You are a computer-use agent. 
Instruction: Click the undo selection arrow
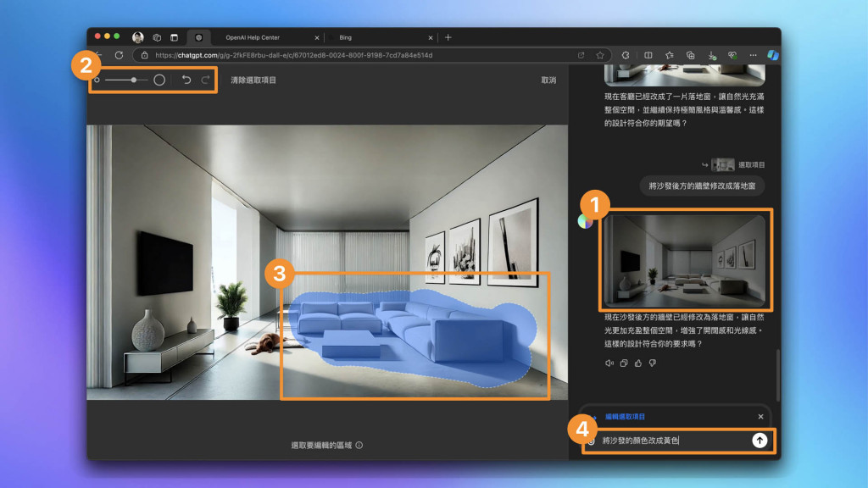(186, 80)
